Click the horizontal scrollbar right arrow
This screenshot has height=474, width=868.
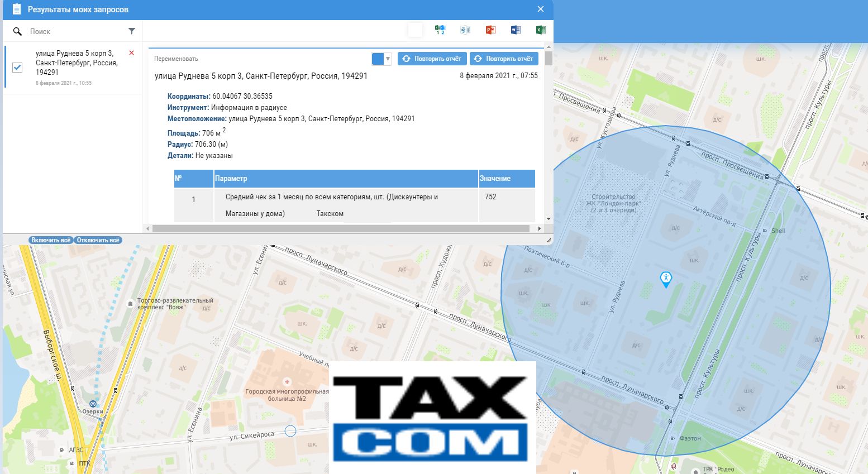[x=539, y=228]
